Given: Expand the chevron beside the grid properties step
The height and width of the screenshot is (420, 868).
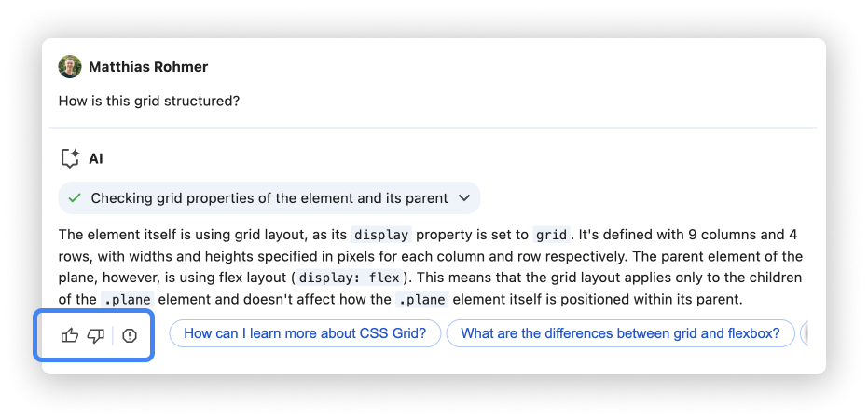Looking at the screenshot, I should pyautogui.click(x=465, y=198).
